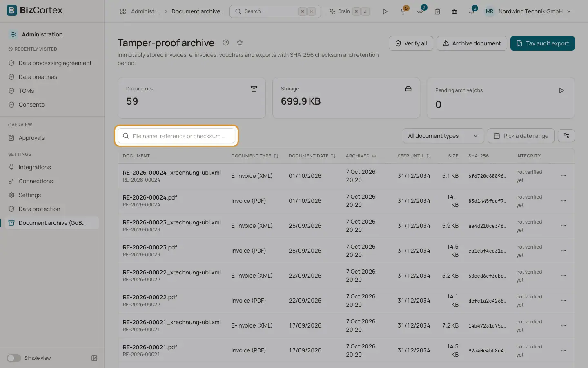Open the table filter settings icon
This screenshot has width=588, height=368.
click(x=566, y=136)
